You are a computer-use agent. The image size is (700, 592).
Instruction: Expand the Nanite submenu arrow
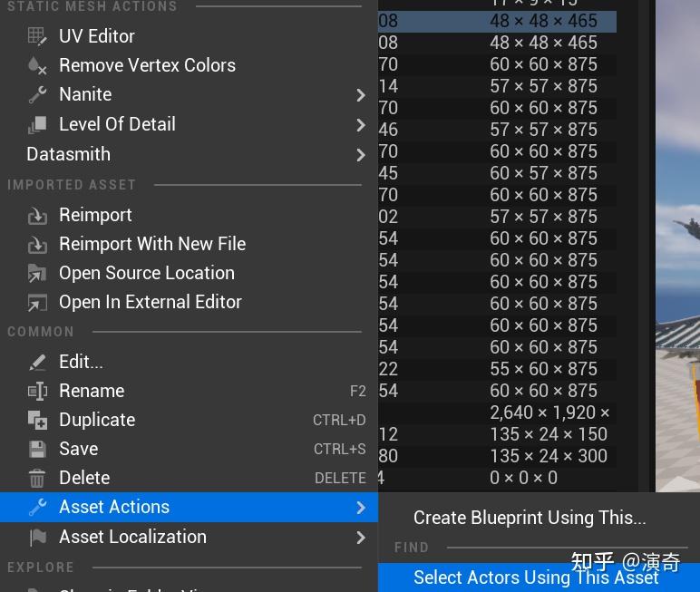361,95
